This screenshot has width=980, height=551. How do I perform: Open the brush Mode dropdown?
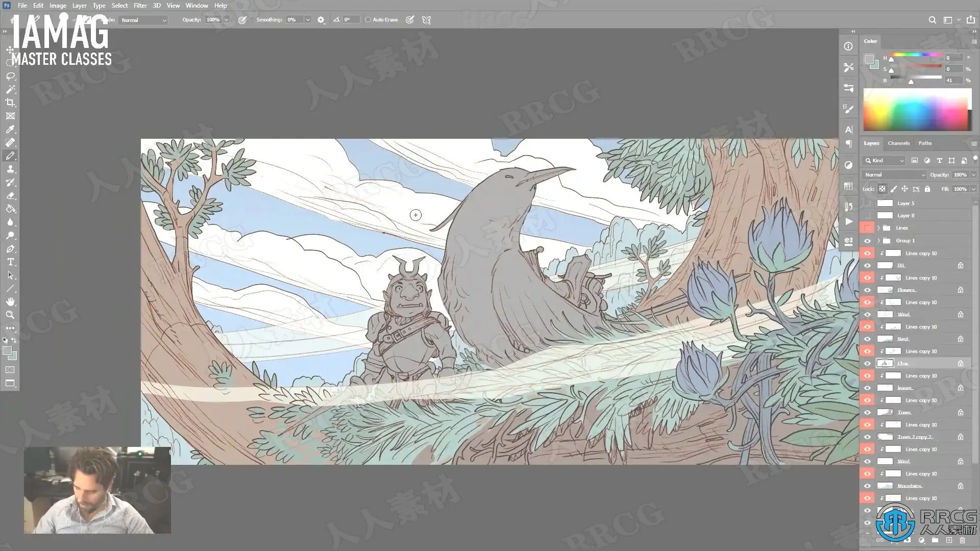click(x=143, y=20)
